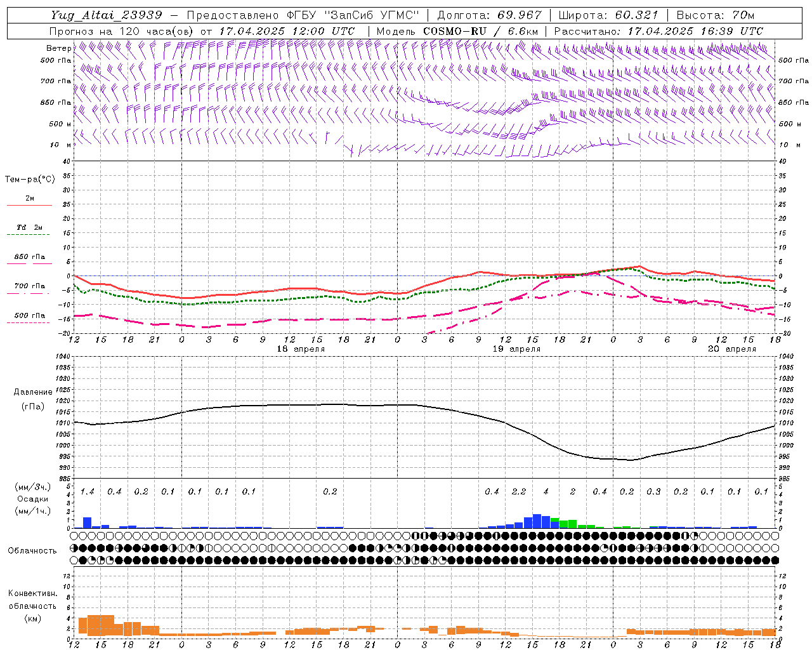Click the 500 гПа label in the temperature legend
Image resolution: width=812 pixels, height=650 pixels.
[x=30, y=315]
